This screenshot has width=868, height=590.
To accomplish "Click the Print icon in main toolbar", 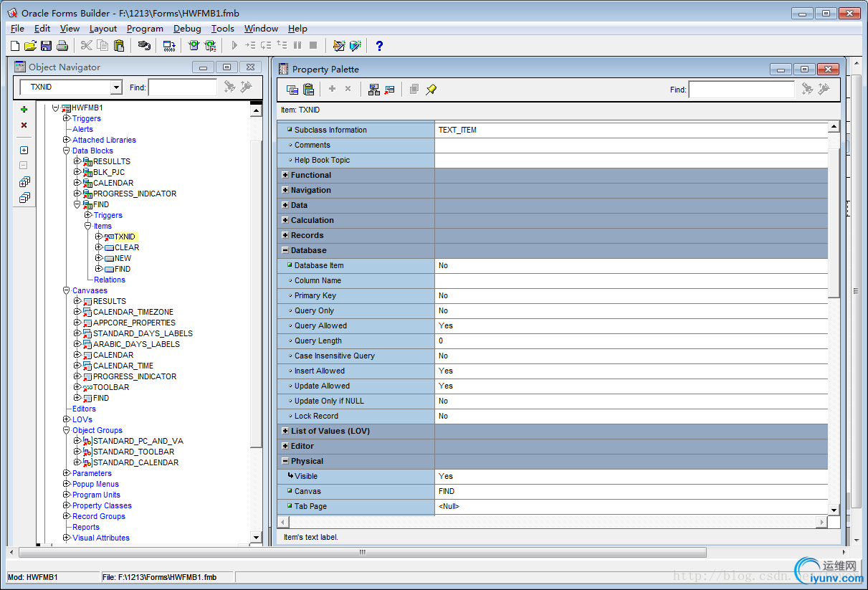I will click(x=62, y=46).
